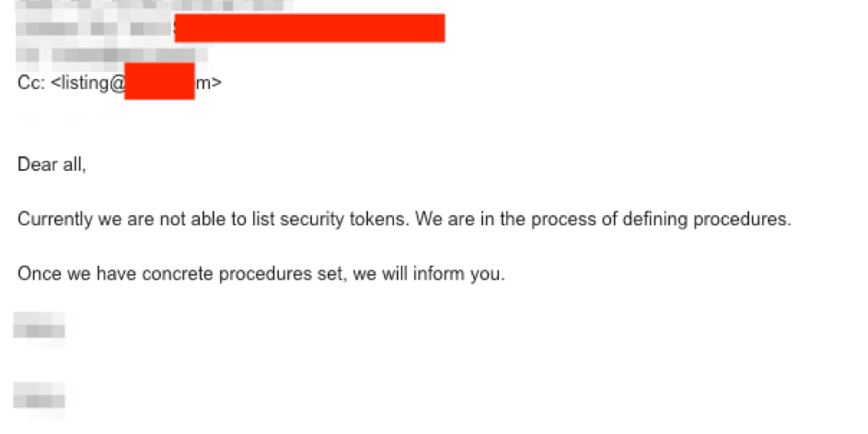Click the listing@ email address in Cc
Screen dimensions: 868x434
tap(87, 83)
